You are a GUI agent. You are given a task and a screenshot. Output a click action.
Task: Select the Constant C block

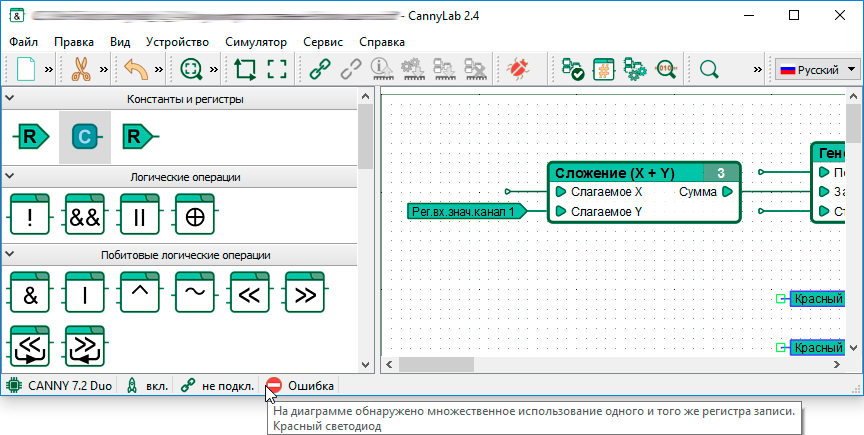[x=85, y=137]
